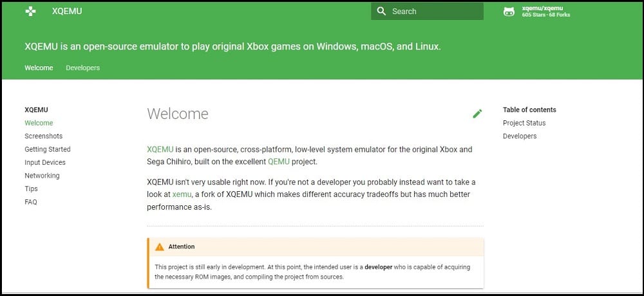The height and width of the screenshot is (296, 644).
Task: Switch to the Developers tab
Action: pos(82,68)
